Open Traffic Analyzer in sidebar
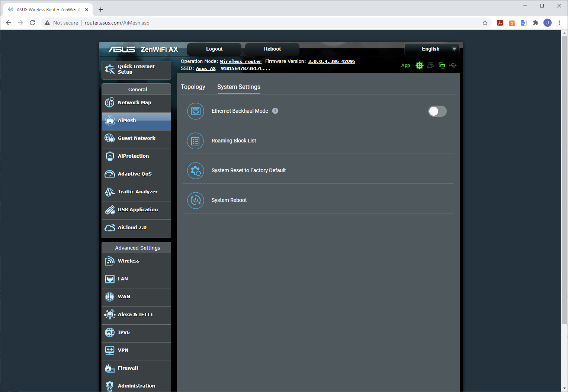The height and width of the screenshot is (392, 568). pyautogui.click(x=136, y=192)
